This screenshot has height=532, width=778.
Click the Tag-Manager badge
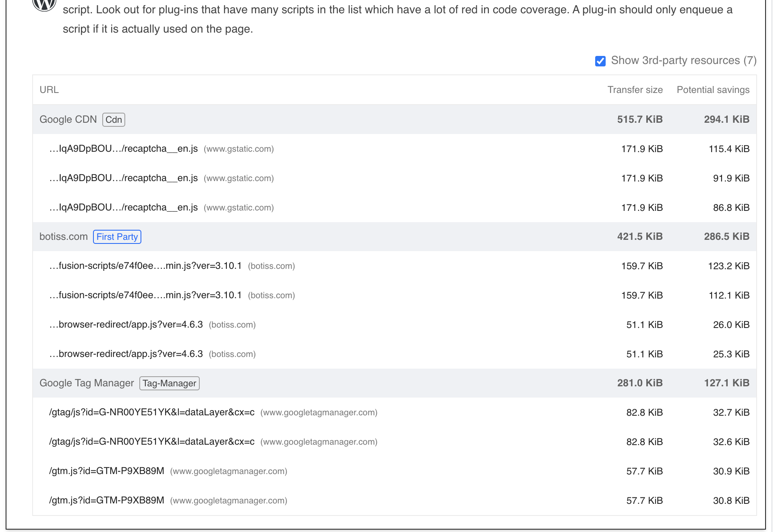coord(169,383)
